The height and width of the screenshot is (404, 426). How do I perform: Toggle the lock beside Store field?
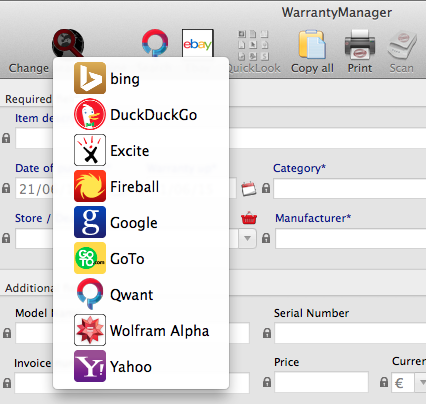point(6,238)
